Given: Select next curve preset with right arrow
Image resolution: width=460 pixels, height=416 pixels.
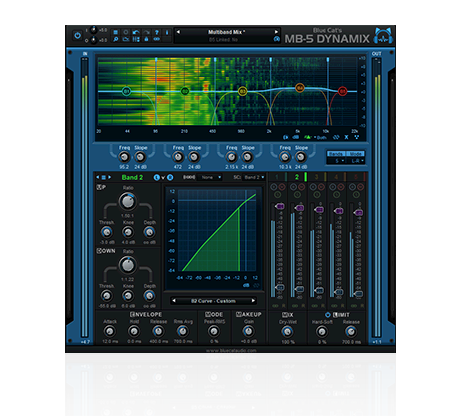Looking at the screenshot, I should [253, 301].
